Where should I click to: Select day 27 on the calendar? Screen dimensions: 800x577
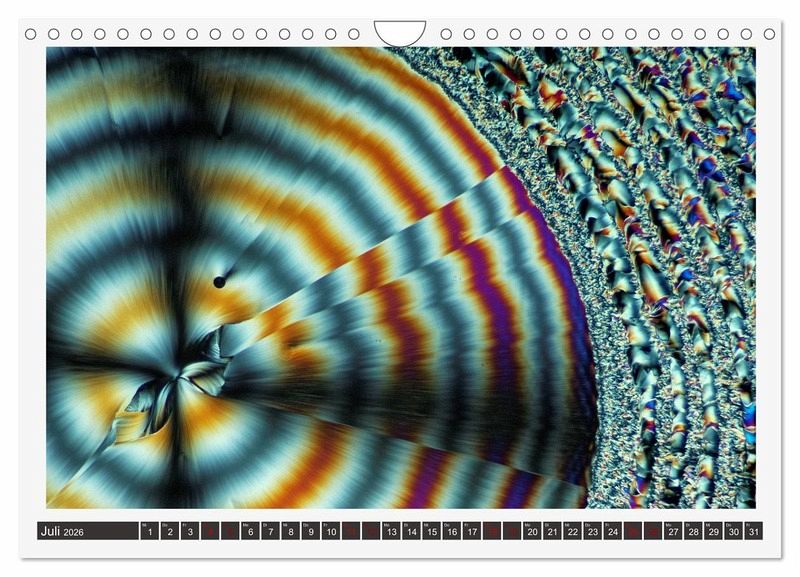674,531
